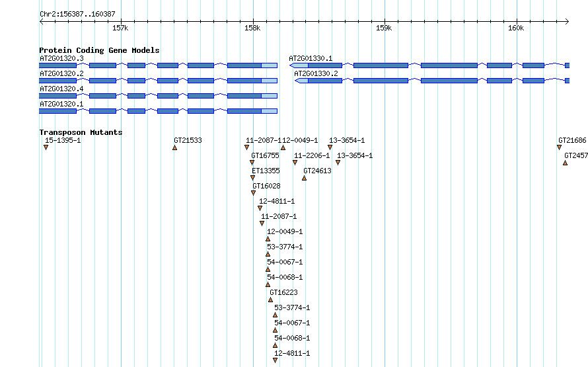This screenshot has width=588, height=367.
Task: Click the GT2457 triangle at the right edge
Action: point(566,163)
